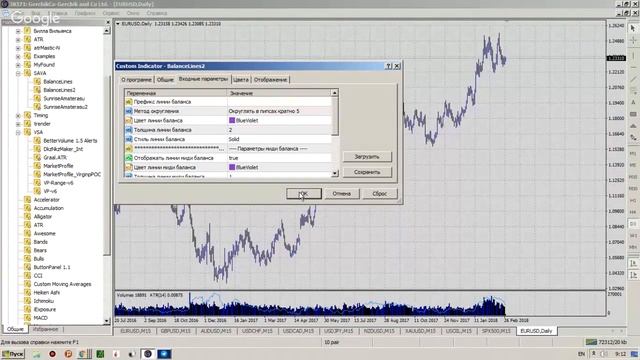Click the Ichimoku indicator icon
Screen dimensions: 640x360
pyautogui.click(x=27, y=301)
